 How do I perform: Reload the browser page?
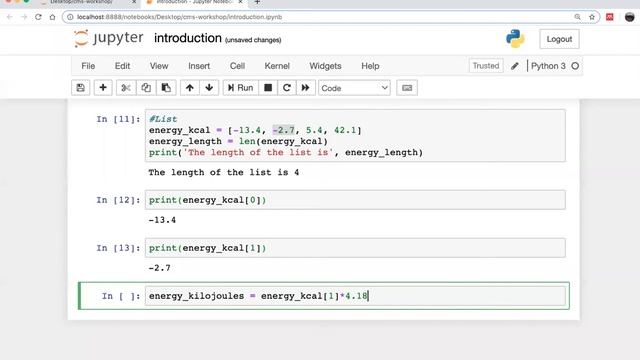click(38, 17)
